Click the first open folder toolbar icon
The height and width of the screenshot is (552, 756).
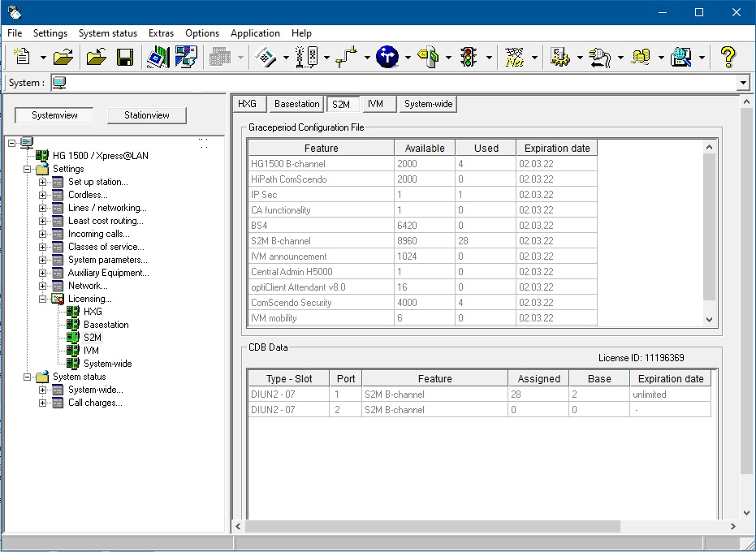tap(63, 58)
